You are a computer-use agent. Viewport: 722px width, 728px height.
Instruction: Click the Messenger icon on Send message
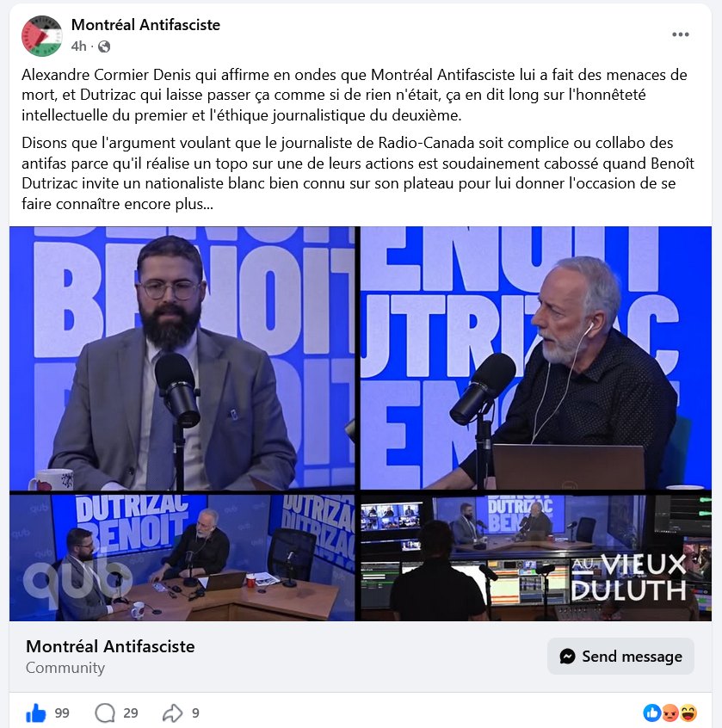click(567, 656)
